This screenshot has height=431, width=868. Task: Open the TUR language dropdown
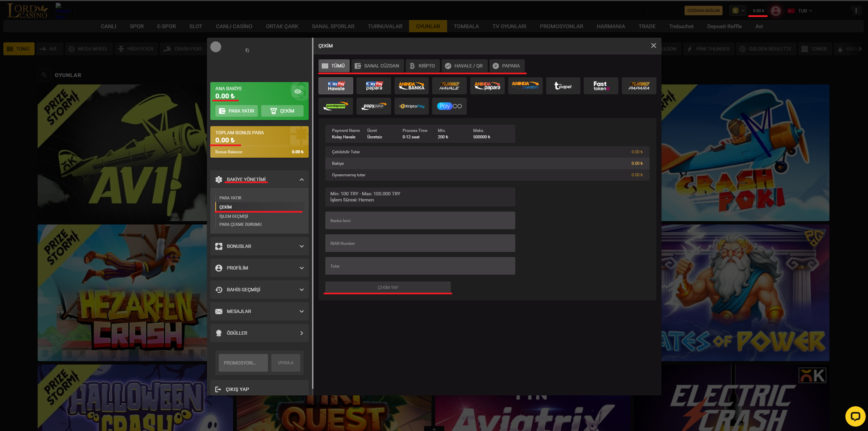coord(801,11)
